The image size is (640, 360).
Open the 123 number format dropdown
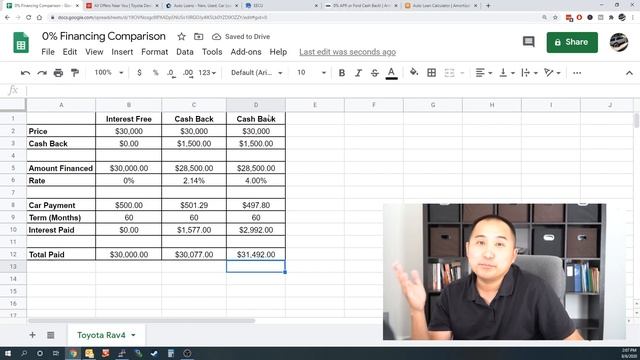(x=207, y=73)
